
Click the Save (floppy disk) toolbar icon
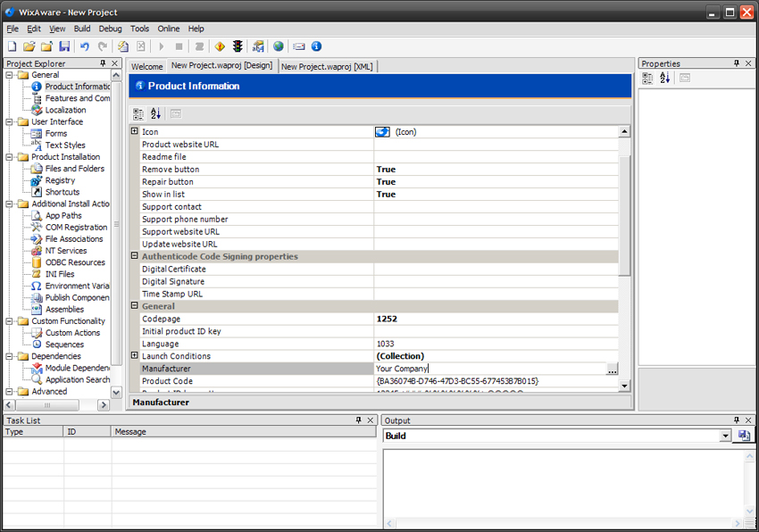(64, 46)
